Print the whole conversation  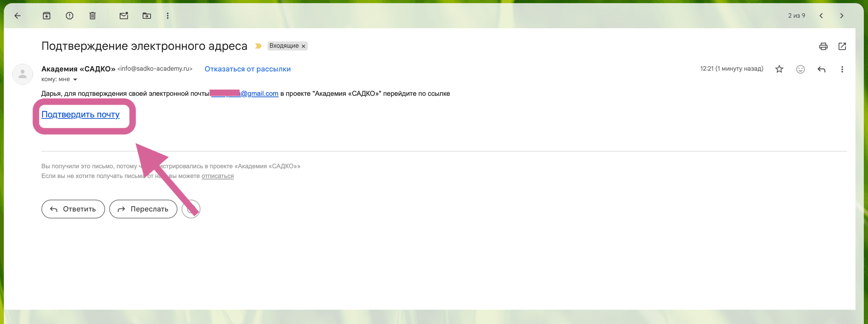point(823,46)
